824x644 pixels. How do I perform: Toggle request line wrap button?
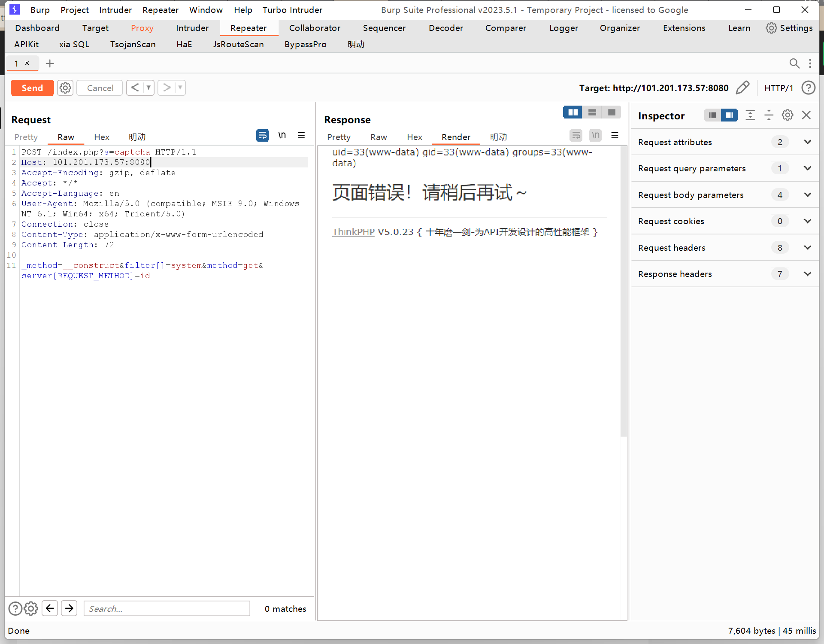point(262,136)
